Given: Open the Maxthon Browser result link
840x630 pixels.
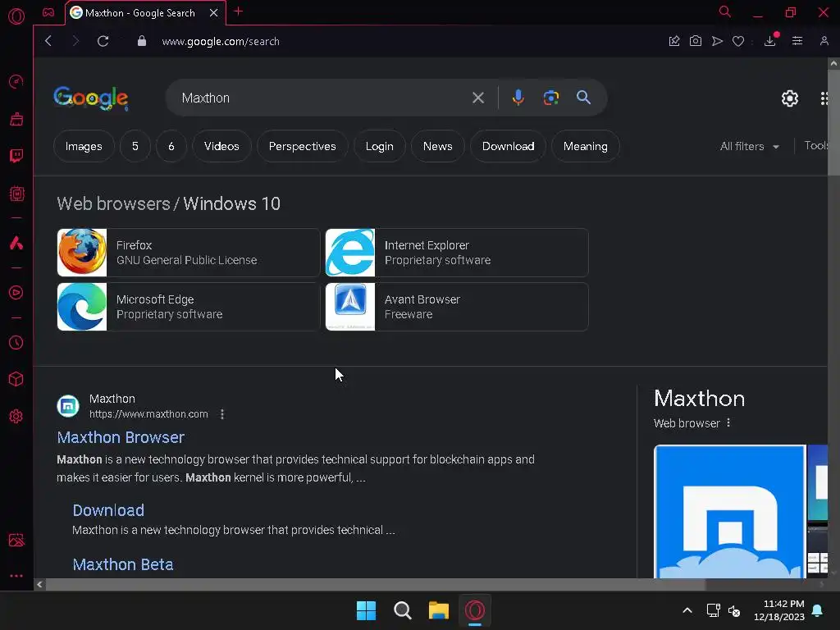Looking at the screenshot, I should tap(121, 437).
